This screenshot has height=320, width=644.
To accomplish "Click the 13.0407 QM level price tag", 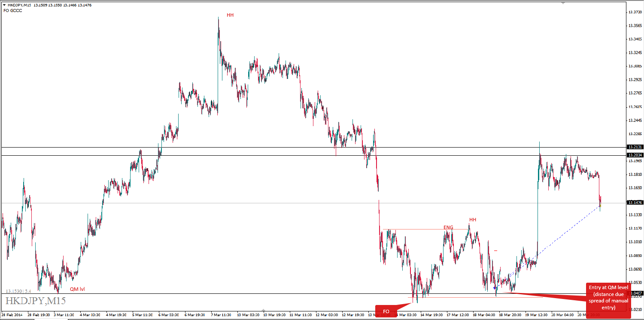I will coord(635,293).
